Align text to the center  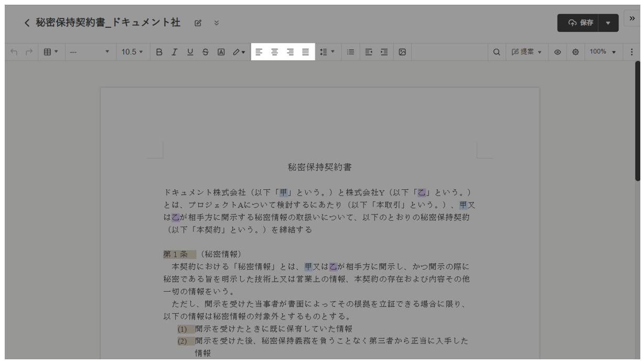[x=274, y=52]
